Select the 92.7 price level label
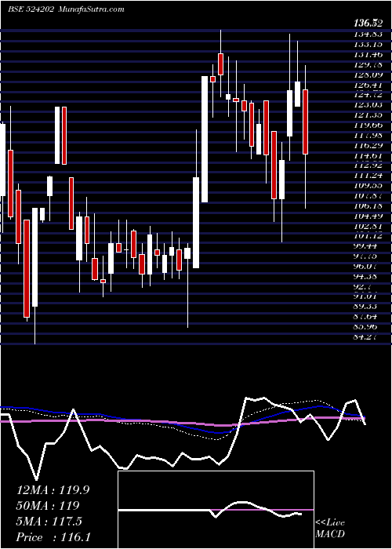This screenshot has height=549, width=392. (363, 287)
